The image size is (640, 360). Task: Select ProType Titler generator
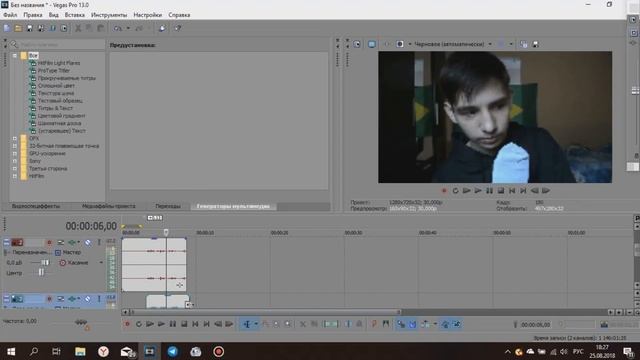point(54,71)
